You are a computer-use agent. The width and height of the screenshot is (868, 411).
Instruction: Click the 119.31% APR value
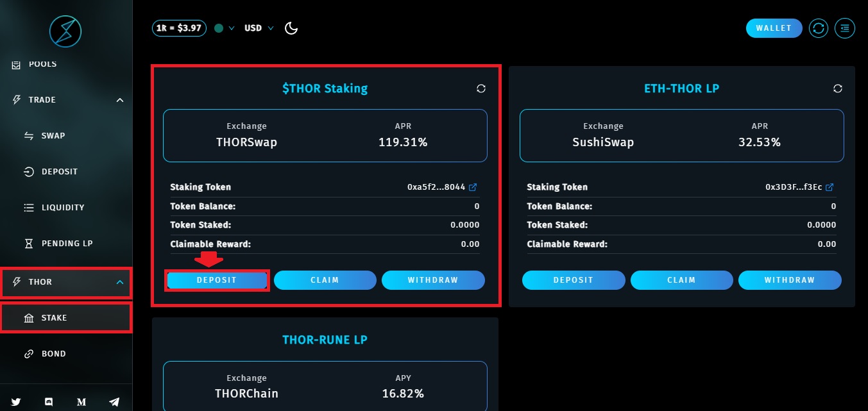click(403, 142)
